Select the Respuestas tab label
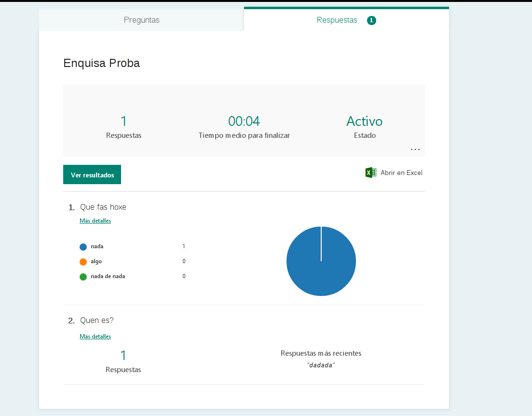The width and height of the screenshot is (532, 416). (337, 20)
